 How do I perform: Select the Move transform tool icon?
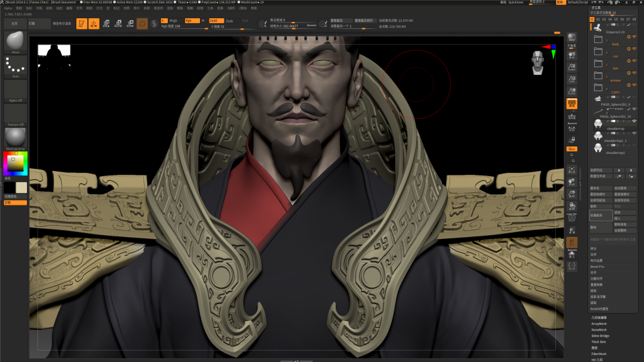point(106,24)
